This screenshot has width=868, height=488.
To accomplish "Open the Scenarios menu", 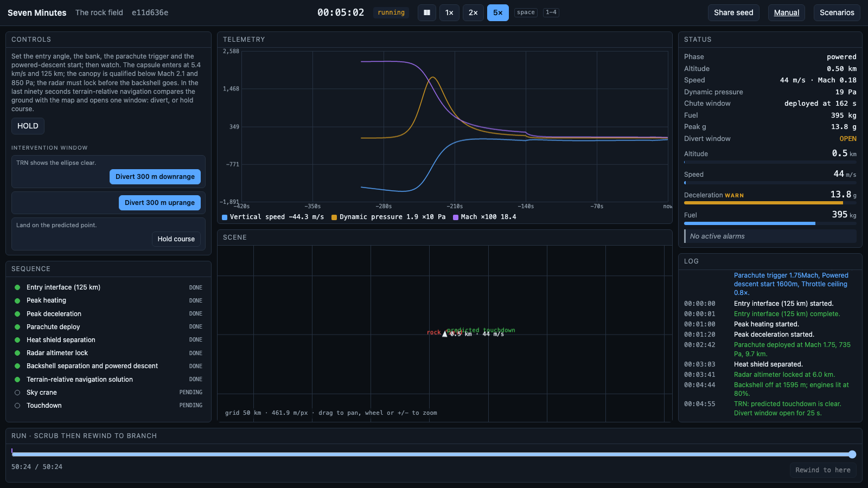I will [837, 12].
